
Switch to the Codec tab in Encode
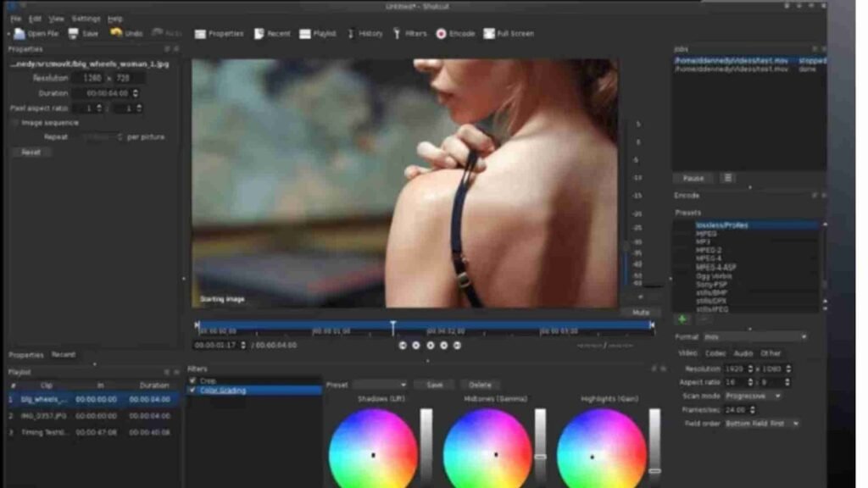pyautogui.click(x=716, y=353)
